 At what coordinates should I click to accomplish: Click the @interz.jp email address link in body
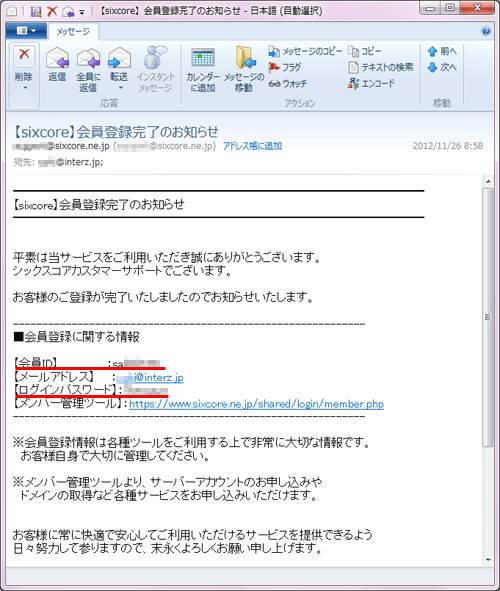(150, 377)
